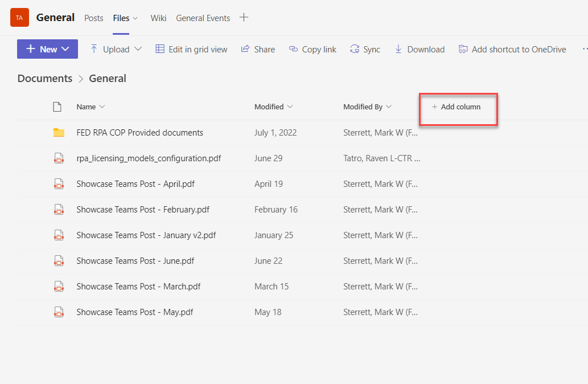Click the folder icon for FED RPA COP
The width and height of the screenshot is (588, 384).
pyautogui.click(x=59, y=133)
